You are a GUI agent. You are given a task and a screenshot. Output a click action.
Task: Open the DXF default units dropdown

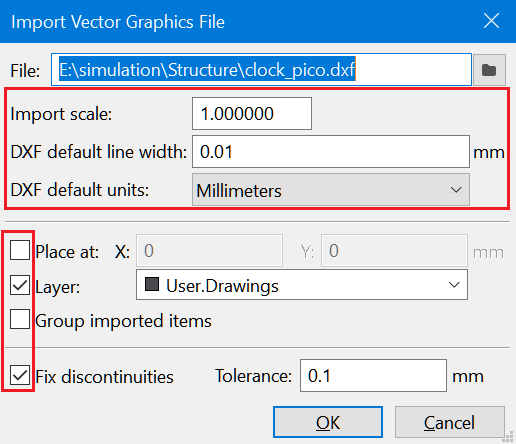coord(331,190)
